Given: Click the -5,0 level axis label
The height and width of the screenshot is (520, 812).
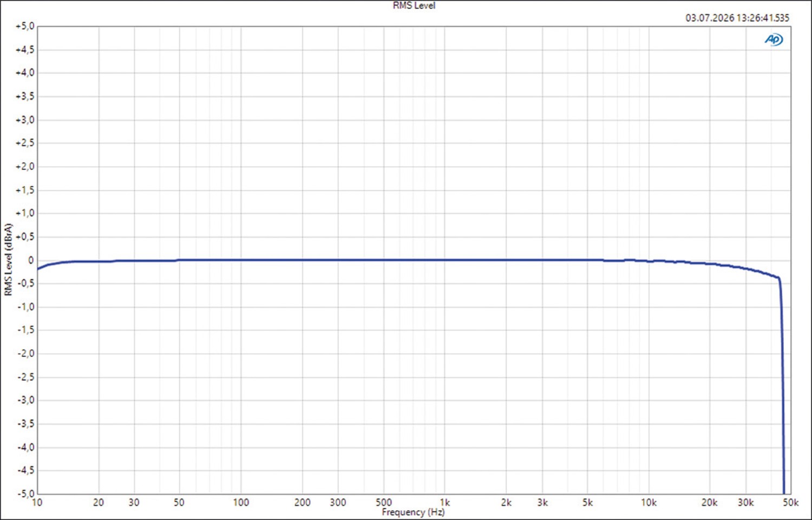Looking at the screenshot, I should pyautogui.click(x=25, y=493).
